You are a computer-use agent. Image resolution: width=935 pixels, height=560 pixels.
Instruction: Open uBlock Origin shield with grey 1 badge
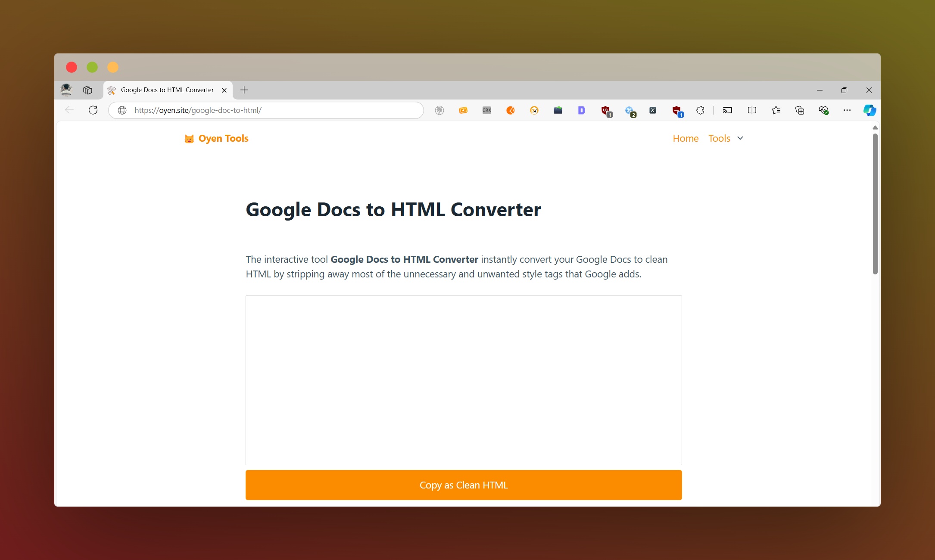(606, 111)
